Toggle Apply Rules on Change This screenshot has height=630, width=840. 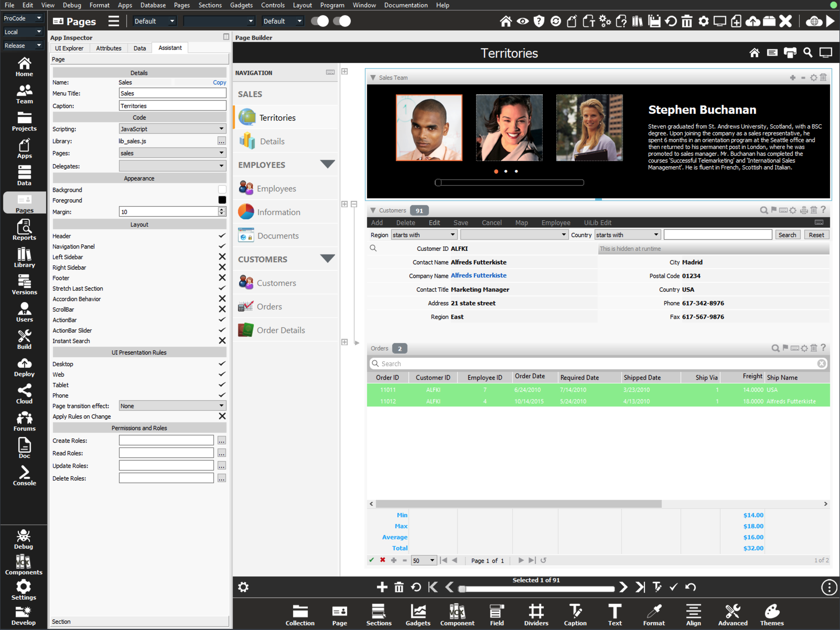point(222,417)
